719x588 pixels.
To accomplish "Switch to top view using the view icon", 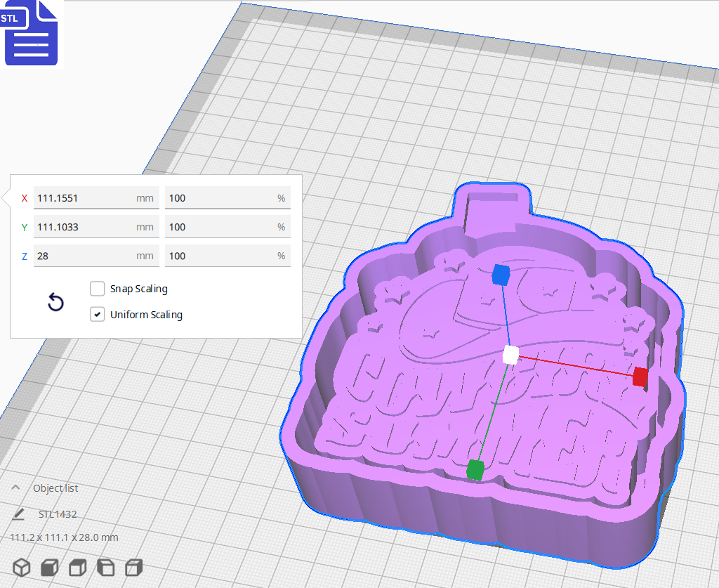I will coord(77,568).
